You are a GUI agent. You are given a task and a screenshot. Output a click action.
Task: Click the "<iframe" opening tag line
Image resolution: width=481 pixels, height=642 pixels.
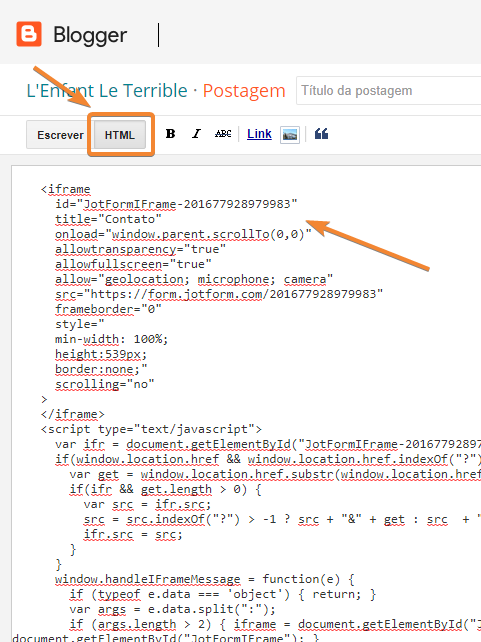coord(65,189)
